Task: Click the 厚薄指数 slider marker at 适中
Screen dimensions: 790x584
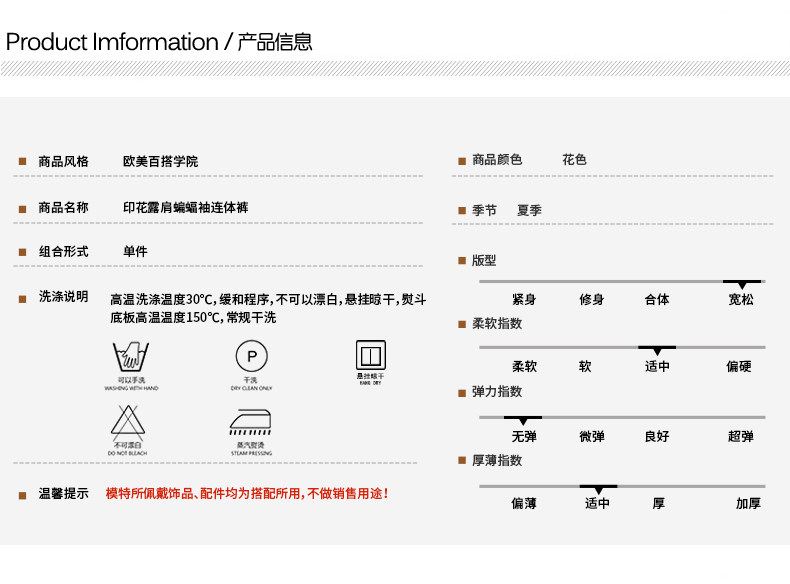Action: coord(598,489)
